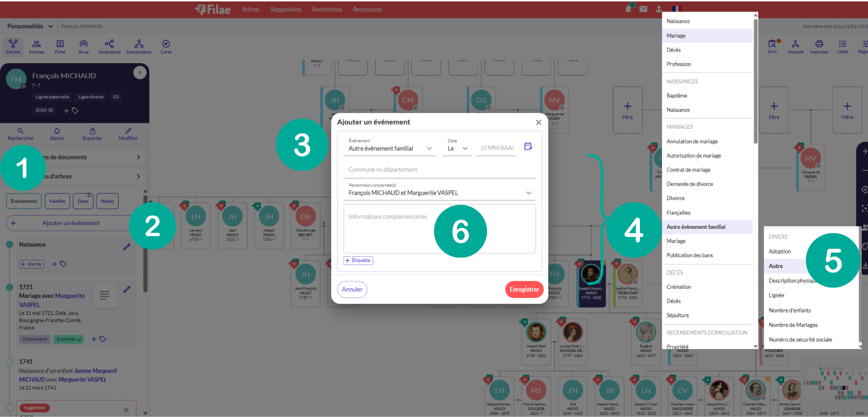Click the Imprimer print icon

point(819,46)
